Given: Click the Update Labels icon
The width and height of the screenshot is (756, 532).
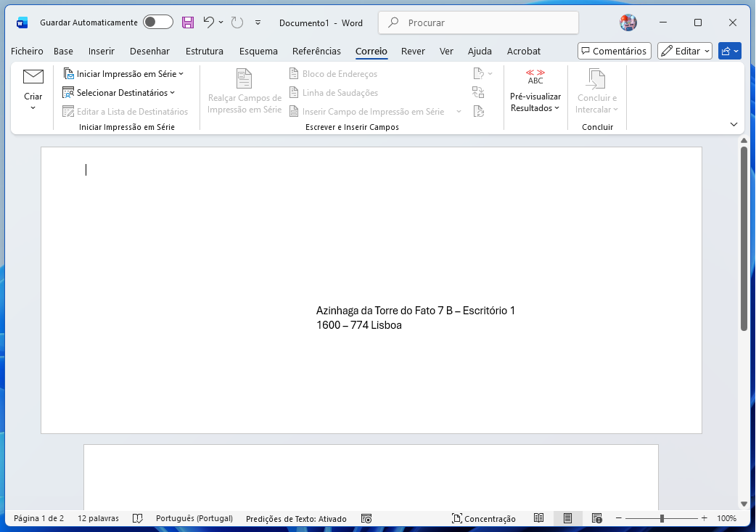Looking at the screenshot, I should [478, 112].
